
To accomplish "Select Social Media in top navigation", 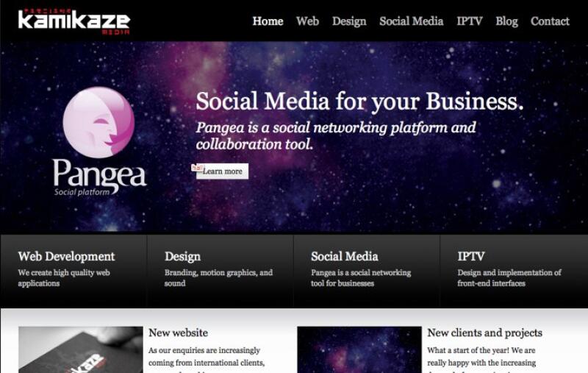I will tap(412, 21).
